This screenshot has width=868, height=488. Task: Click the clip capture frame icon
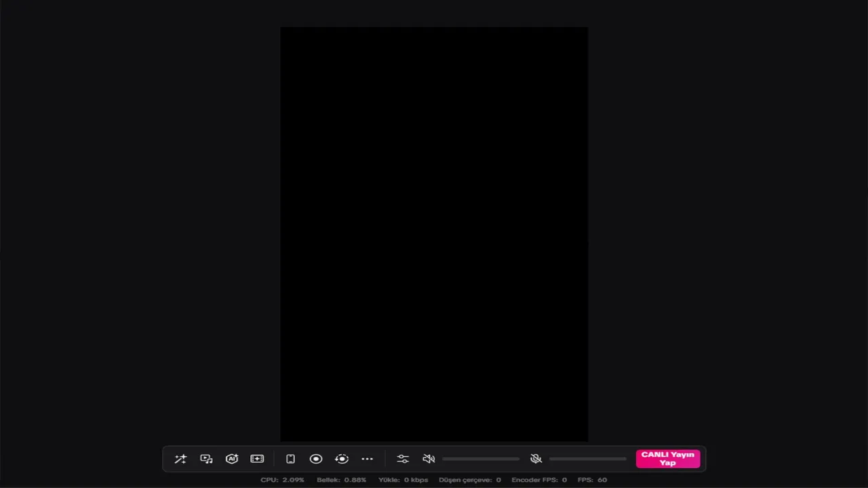[257, 459]
